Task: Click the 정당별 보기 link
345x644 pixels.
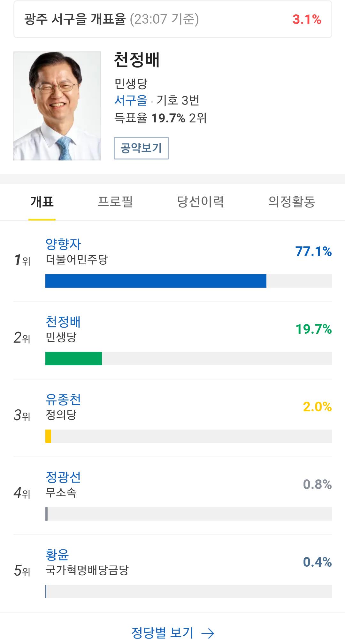Action: click(163, 632)
